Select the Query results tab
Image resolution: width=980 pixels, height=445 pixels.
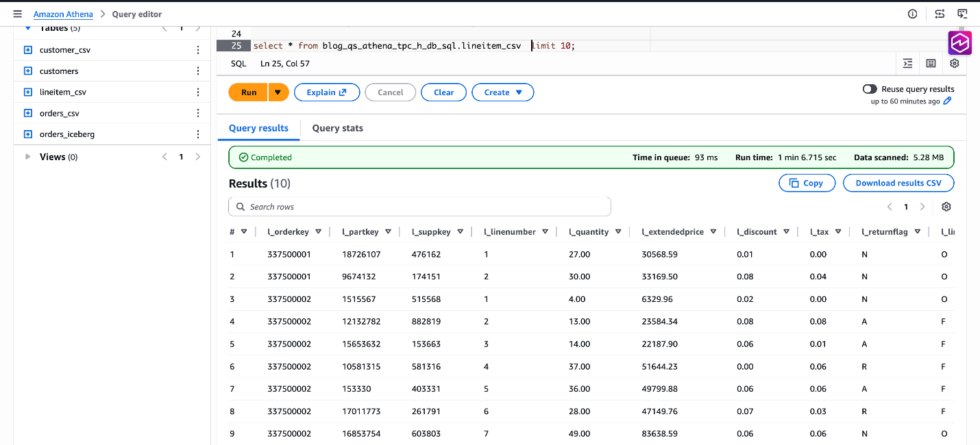(x=258, y=128)
